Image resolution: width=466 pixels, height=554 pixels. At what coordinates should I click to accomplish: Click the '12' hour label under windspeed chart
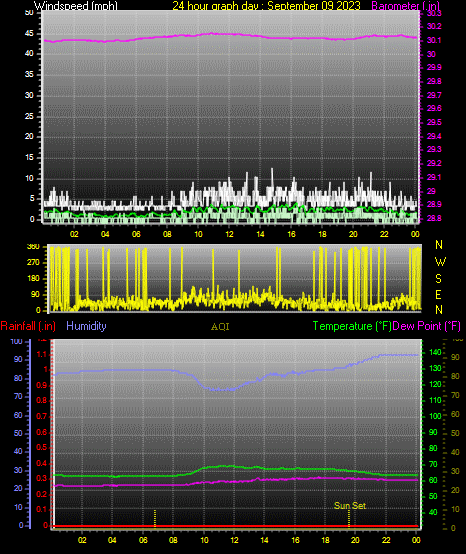point(229,234)
